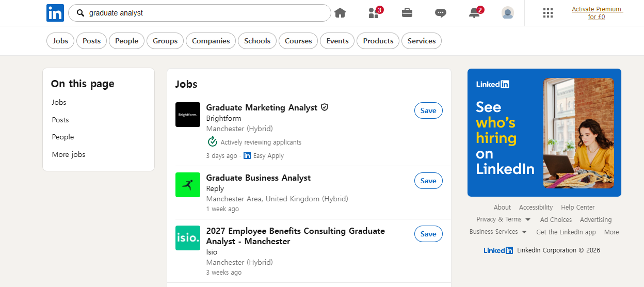Open the Home feed icon
Viewport: 644px width, 287px height.
340,13
